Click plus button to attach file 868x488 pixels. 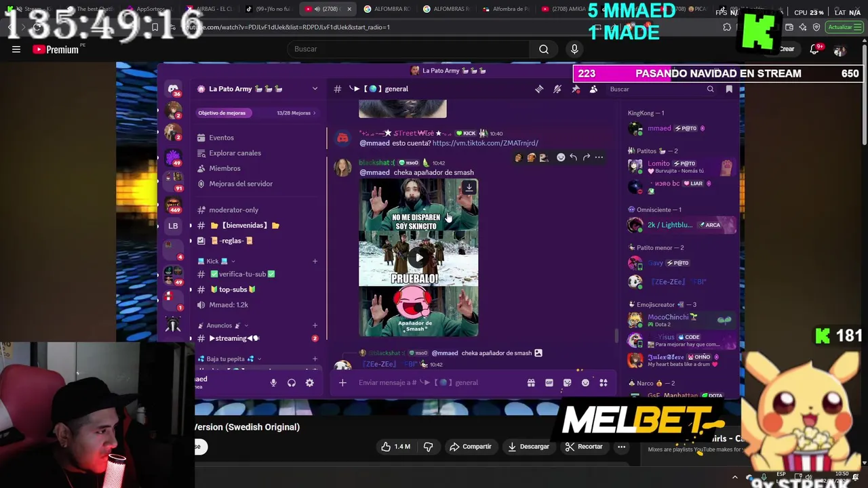pyautogui.click(x=342, y=383)
